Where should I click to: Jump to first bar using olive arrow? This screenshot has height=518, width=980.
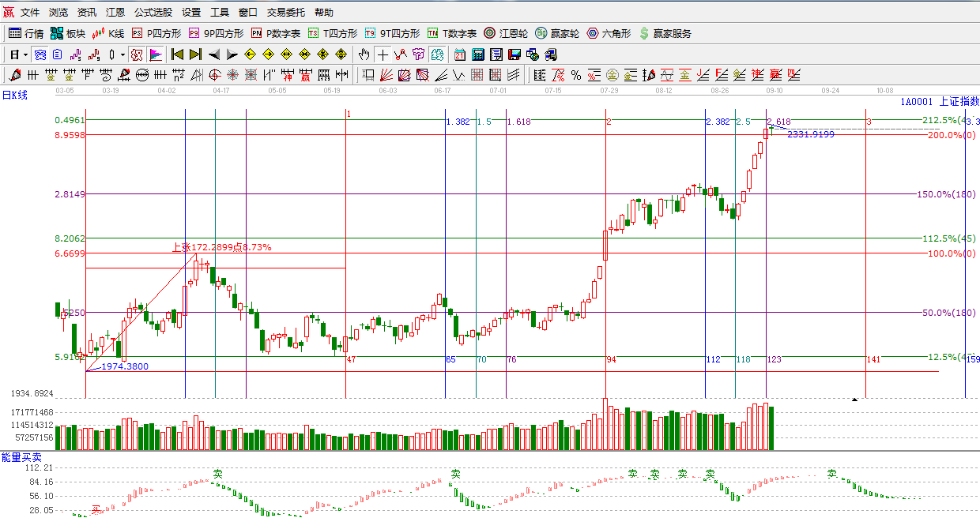[178, 54]
